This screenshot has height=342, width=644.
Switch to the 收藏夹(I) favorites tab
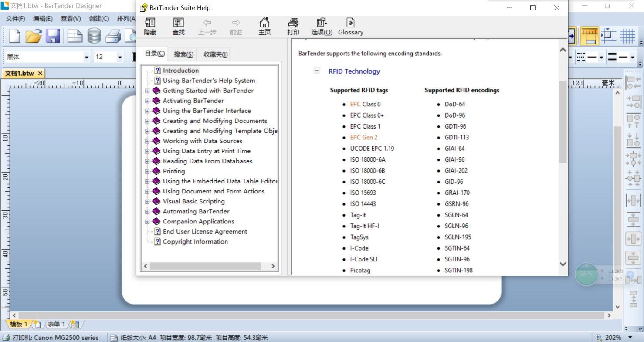click(x=215, y=54)
